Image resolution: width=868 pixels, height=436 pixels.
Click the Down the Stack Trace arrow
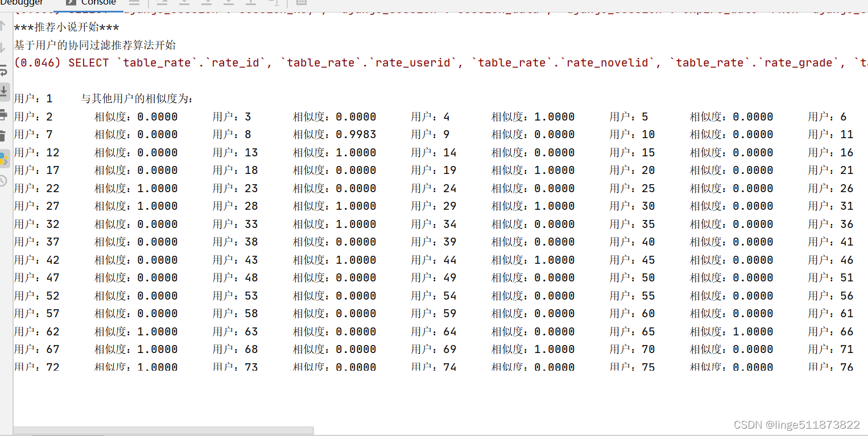(3, 48)
